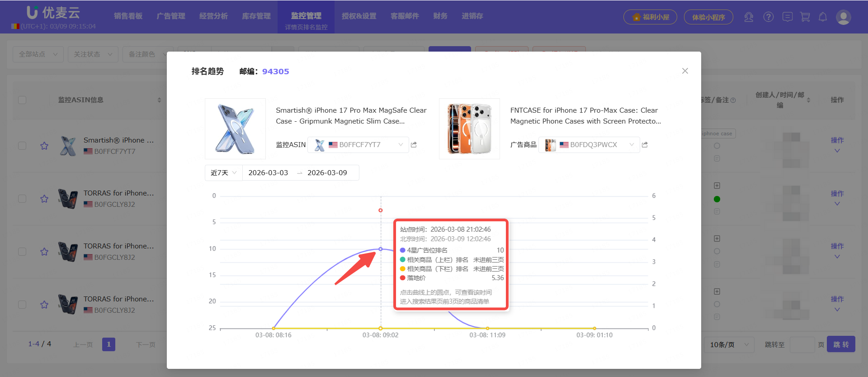868x377 pixels.
Task: Check the first TORRAS row checkbox
Action: (22, 199)
